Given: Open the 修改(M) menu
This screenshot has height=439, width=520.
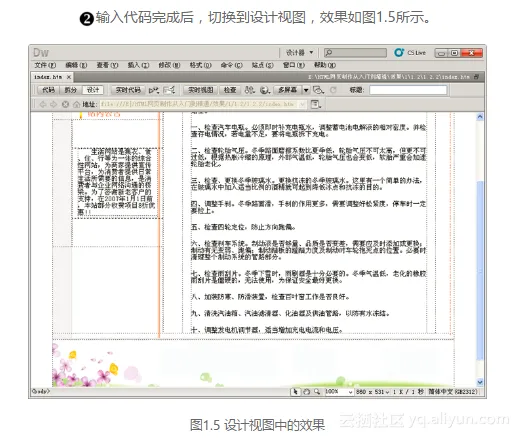Looking at the screenshot, I should tap(169, 65).
